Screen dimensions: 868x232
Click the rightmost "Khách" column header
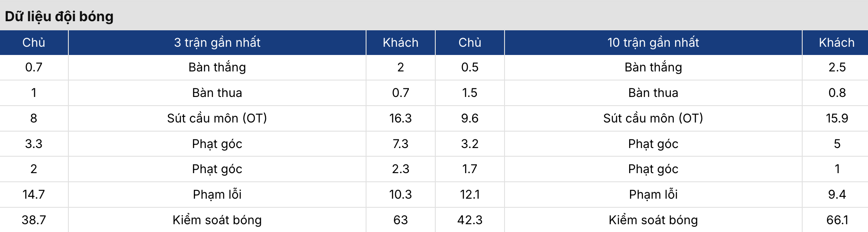(x=836, y=42)
